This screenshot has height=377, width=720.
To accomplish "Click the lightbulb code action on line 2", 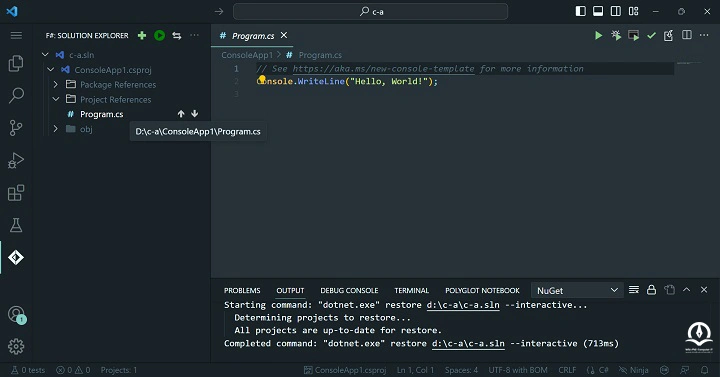I will tap(261, 80).
